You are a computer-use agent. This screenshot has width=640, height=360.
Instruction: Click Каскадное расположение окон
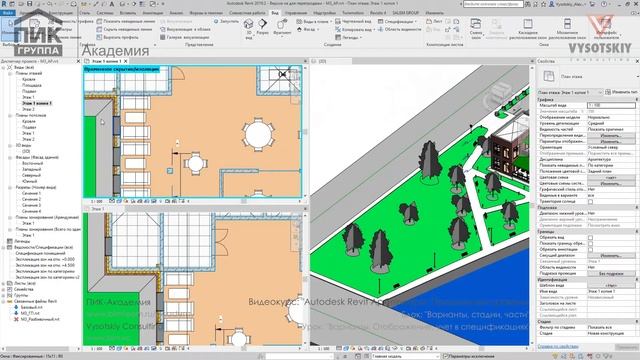pos(528,29)
